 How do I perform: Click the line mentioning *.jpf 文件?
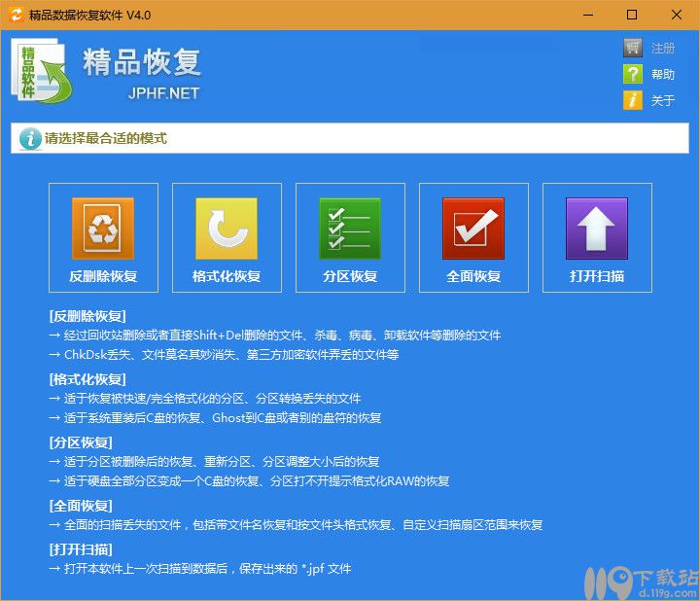point(200,569)
